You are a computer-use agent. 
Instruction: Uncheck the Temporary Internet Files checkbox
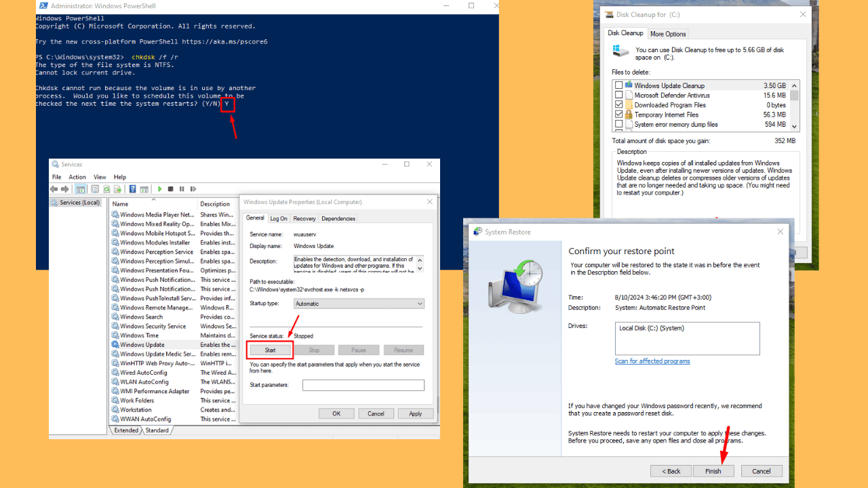tap(618, 115)
